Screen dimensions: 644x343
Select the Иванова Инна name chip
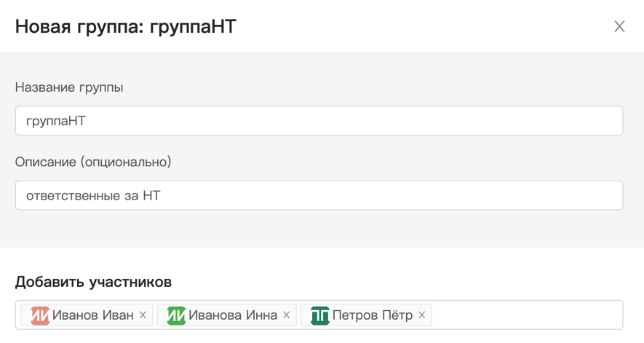point(233,315)
